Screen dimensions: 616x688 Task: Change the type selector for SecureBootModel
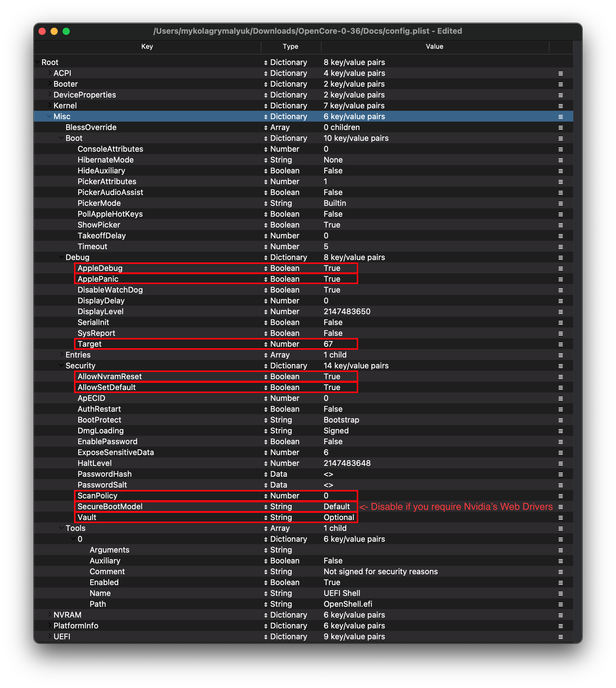pos(266,507)
